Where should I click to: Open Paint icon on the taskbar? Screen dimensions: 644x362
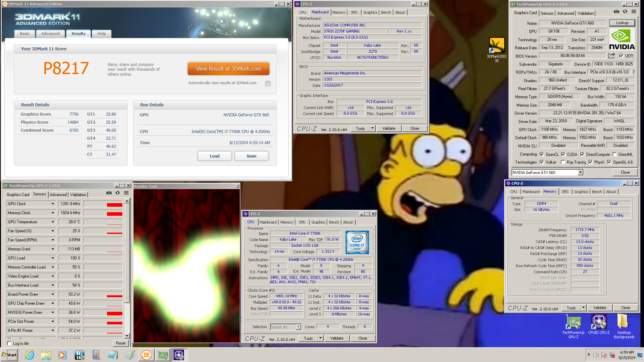tap(129, 355)
